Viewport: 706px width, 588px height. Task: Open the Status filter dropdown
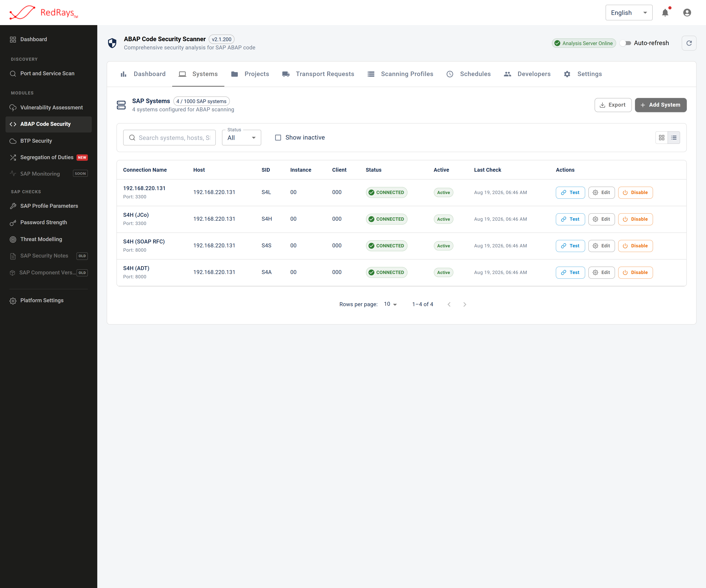click(x=241, y=138)
